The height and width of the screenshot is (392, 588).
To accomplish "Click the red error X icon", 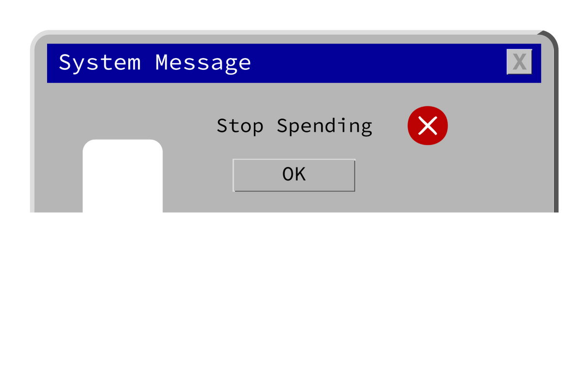I will coord(428,125).
